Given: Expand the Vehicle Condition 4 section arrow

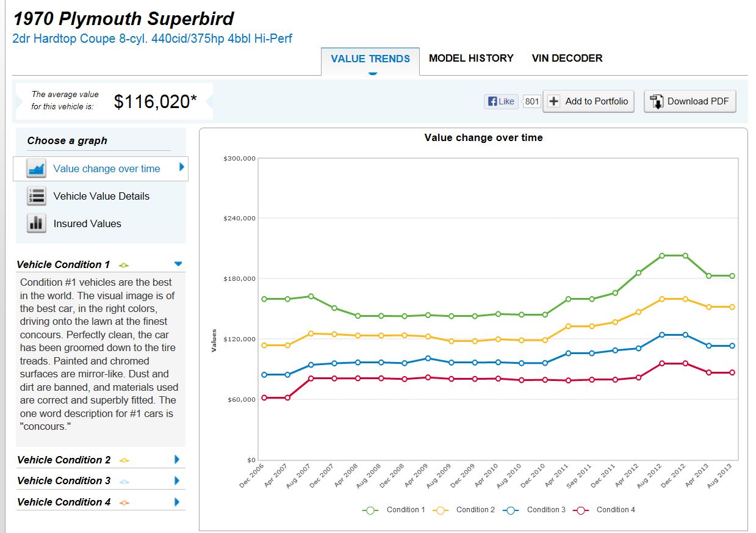Looking at the screenshot, I should [177, 502].
